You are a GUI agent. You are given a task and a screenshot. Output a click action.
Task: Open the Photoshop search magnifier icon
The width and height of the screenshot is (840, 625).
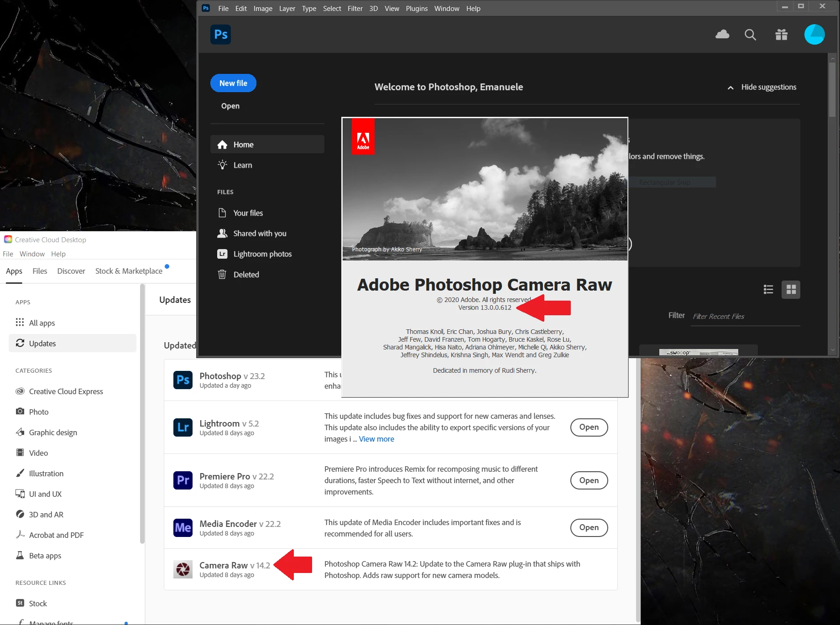point(751,35)
